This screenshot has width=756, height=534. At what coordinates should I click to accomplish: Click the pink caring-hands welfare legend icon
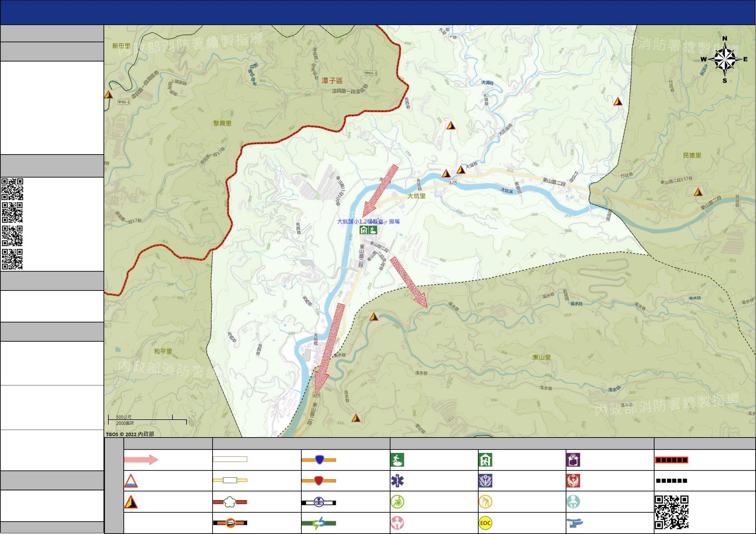coord(397,523)
